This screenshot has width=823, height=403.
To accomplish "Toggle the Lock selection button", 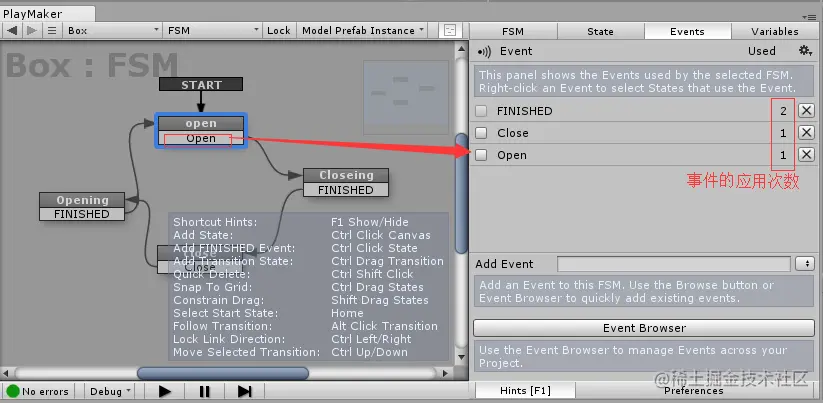I will [x=279, y=30].
